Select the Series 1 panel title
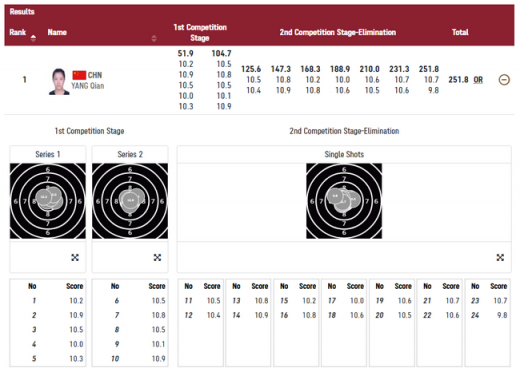Screen dimensions: 520x368 48,154
